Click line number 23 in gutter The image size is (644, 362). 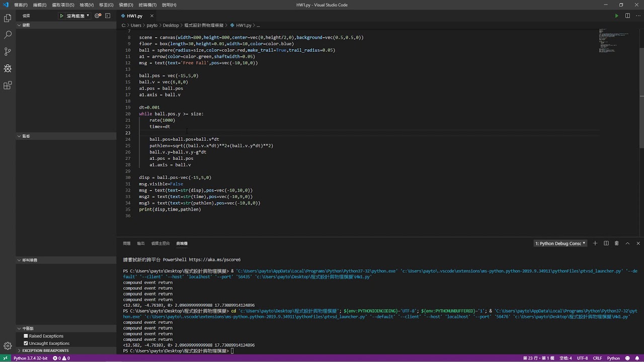pyautogui.click(x=129, y=133)
